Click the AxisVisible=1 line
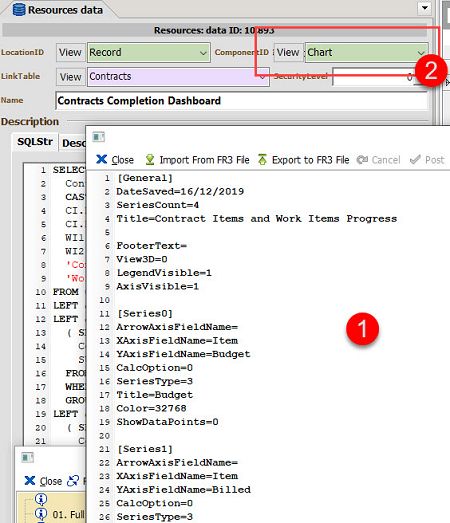The width and height of the screenshot is (450, 523). 157,286
